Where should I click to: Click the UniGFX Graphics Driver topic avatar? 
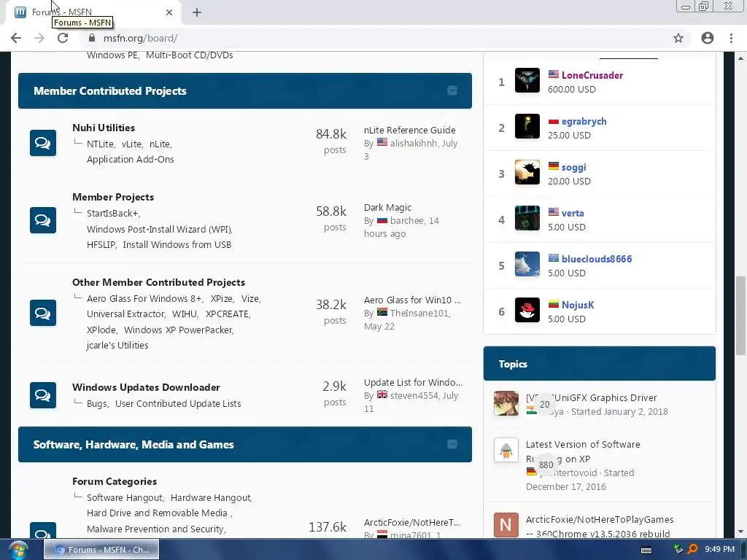coord(506,403)
